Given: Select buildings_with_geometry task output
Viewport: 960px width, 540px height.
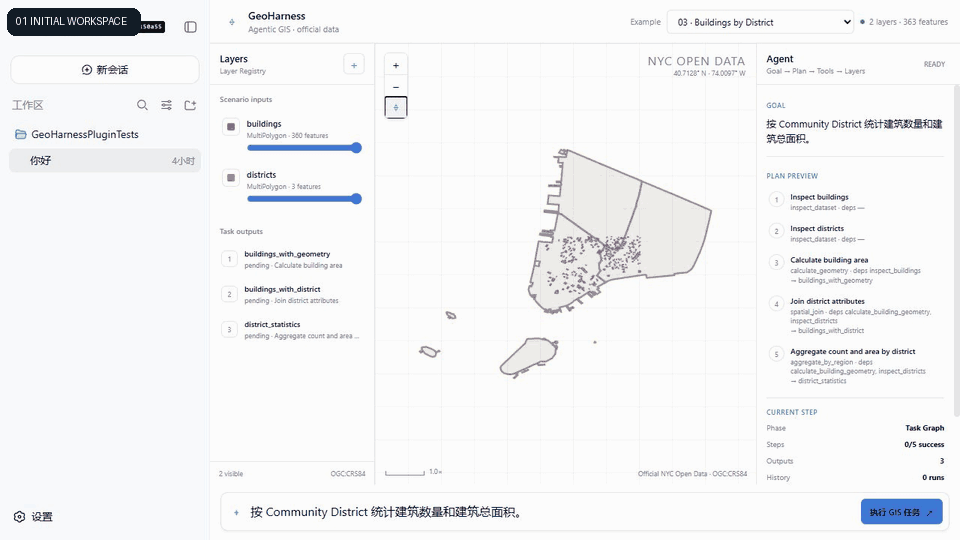Looking at the screenshot, I should click(292, 259).
